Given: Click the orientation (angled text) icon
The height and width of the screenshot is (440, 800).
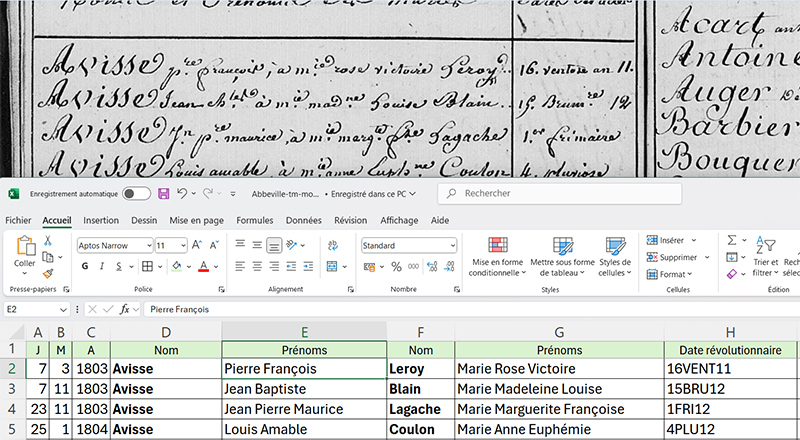Looking at the screenshot, I should (x=292, y=246).
